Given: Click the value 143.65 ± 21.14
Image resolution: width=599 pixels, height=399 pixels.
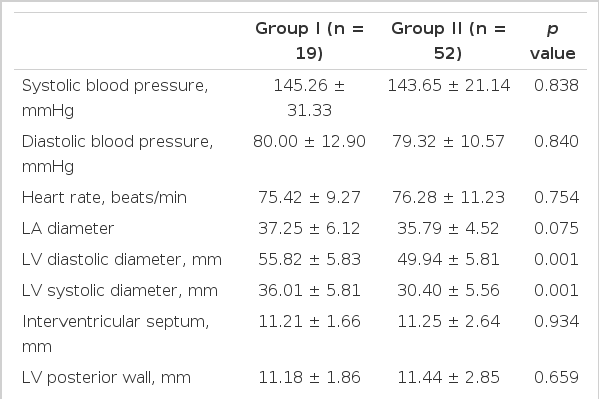Looking at the screenshot, I should pos(448,85).
